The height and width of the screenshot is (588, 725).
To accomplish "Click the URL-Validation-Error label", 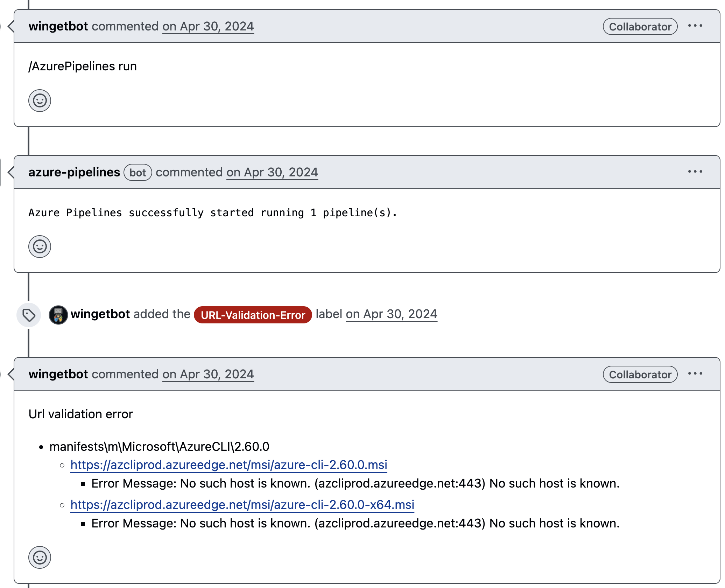I will pos(253,315).
